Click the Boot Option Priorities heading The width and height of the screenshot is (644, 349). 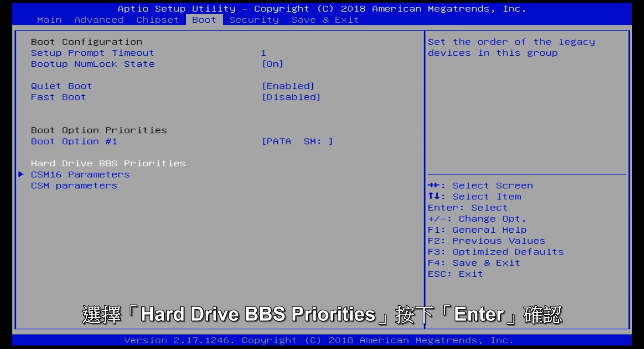[99, 131]
